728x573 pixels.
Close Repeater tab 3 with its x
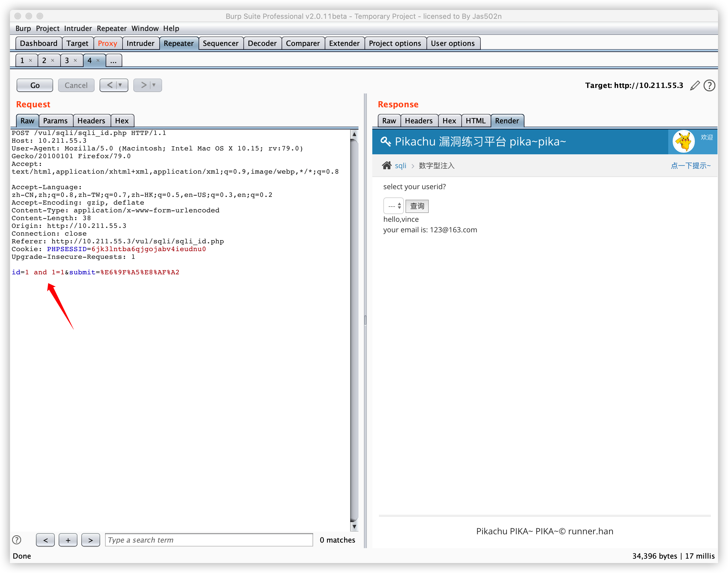(75, 60)
